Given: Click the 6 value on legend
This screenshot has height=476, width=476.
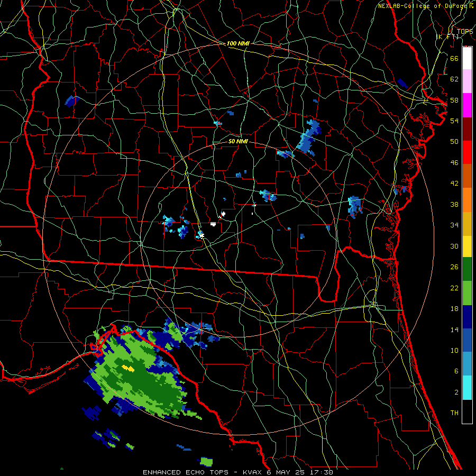Looking at the screenshot, I should click(456, 371).
